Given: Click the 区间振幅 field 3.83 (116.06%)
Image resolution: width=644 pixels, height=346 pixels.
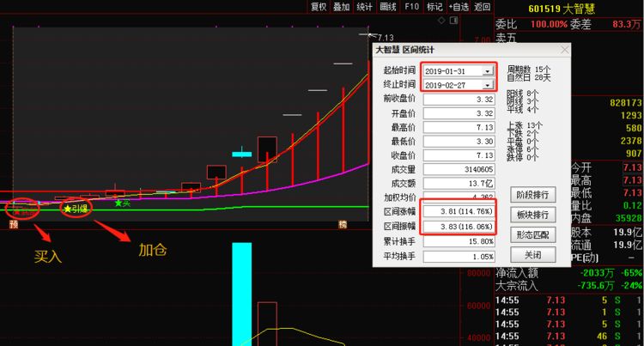Looking at the screenshot, I should click(459, 226).
